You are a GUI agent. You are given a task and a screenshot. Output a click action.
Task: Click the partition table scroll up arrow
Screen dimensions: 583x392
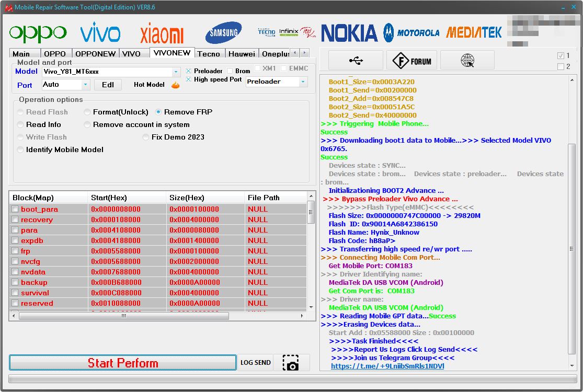click(x=311, y=196)
